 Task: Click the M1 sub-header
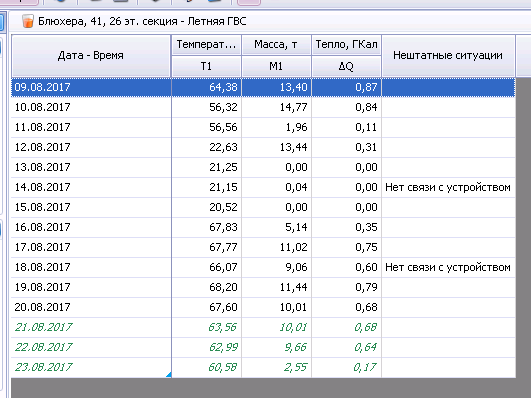276,66
